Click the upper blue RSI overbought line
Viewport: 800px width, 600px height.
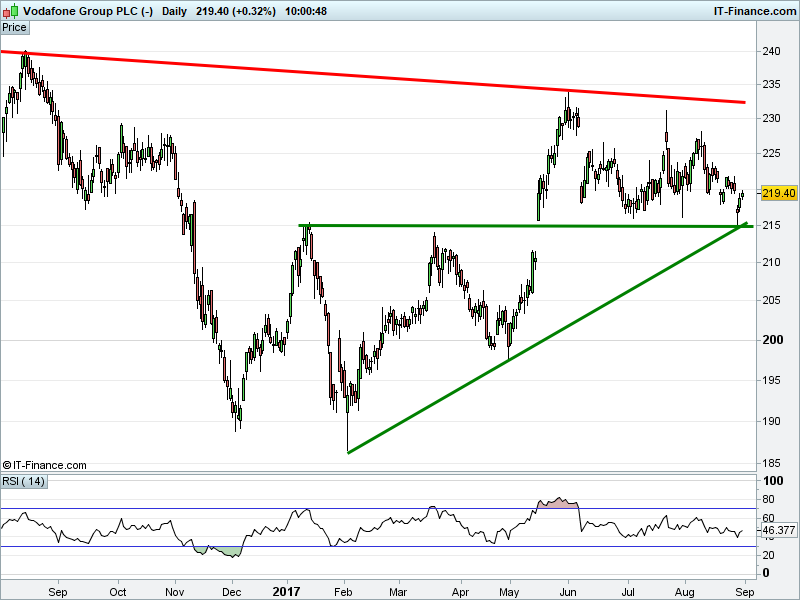pos(378,508)
